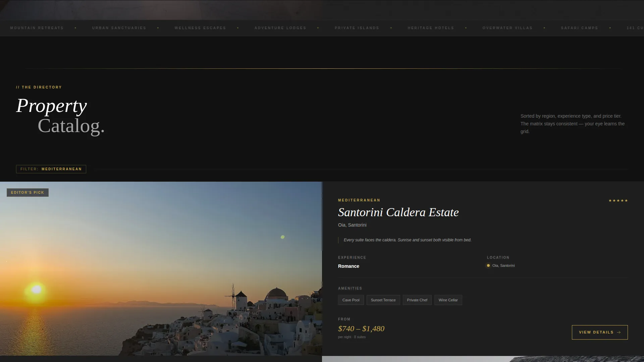This screenshot has height=362, width=644.
Task: Click the arrow icon in View Details
Action: 619,333
